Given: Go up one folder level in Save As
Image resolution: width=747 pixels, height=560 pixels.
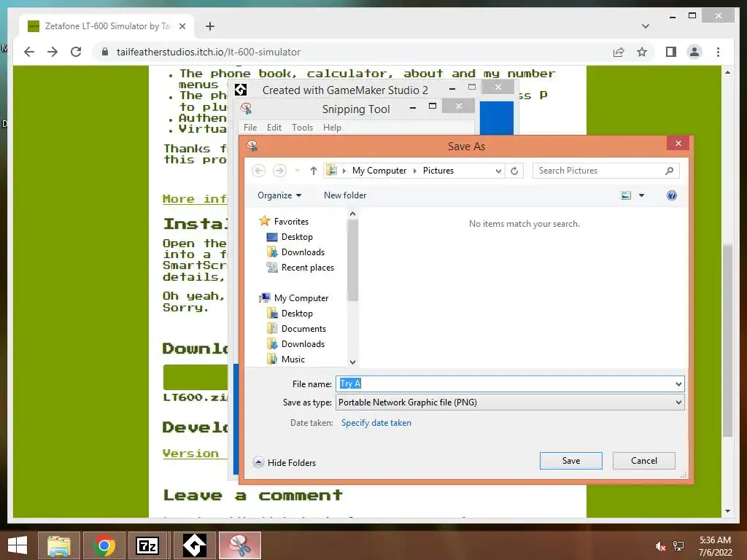Looking at the screenshot, I should (313, 171).
